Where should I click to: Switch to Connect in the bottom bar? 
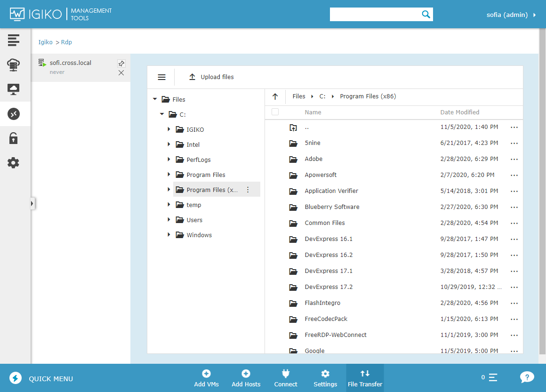(286, 378)
